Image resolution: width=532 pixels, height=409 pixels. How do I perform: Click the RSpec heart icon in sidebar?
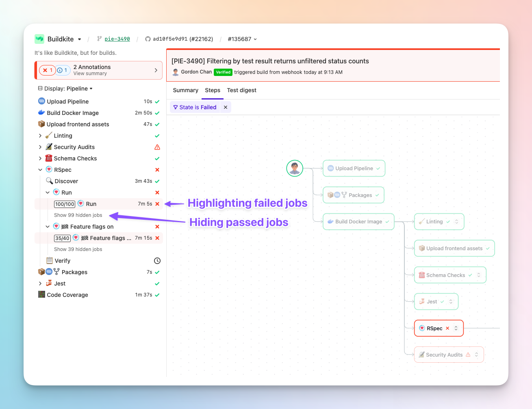pos(49,169)
